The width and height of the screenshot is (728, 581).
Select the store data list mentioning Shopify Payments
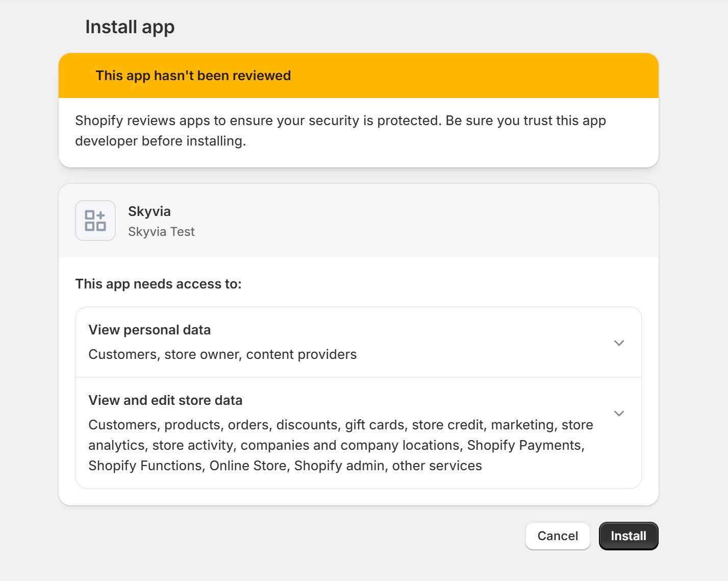341,445
